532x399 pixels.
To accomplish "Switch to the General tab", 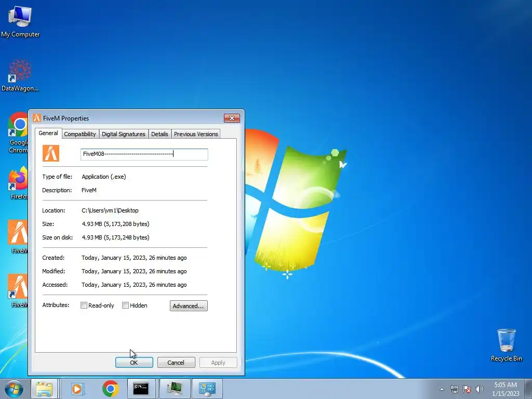I will pyautogui.click(x=48, y=134).
